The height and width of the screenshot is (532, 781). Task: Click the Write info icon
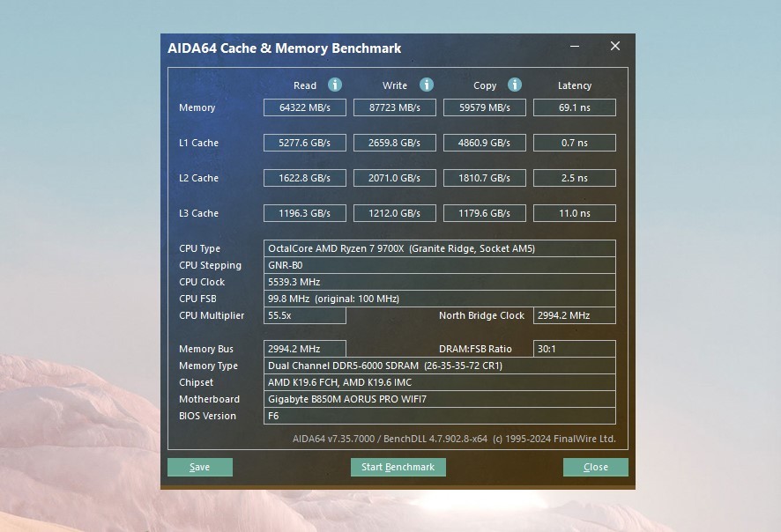(x=427, y=85)
